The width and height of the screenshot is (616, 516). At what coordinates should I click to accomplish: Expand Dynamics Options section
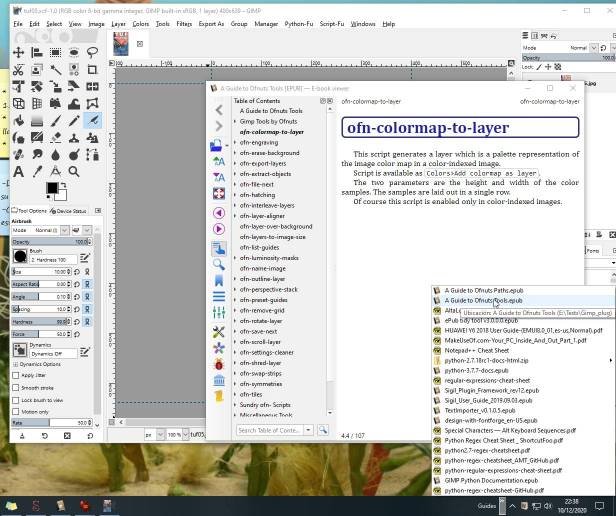pyautogui.click(x=15, y=364)
